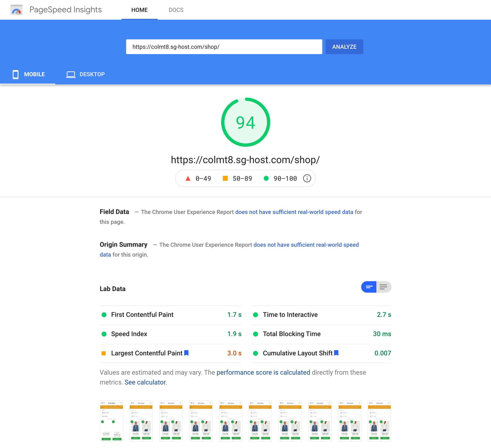Click the '1.7 s' FCP value
Image resolution: width=491 pixels, height=448 pixels.
[x=234, y=315]
